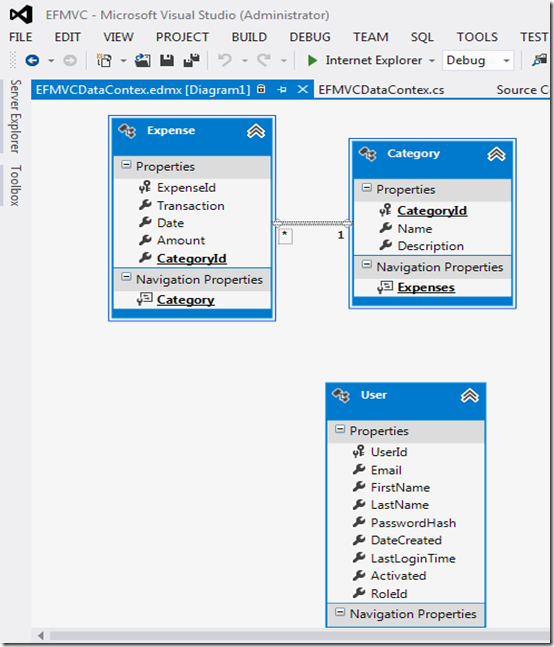Screen dimensions: 554x647
Task: Click the diagram horizontal scrollbar track
Action: click(x=299, y=635)
